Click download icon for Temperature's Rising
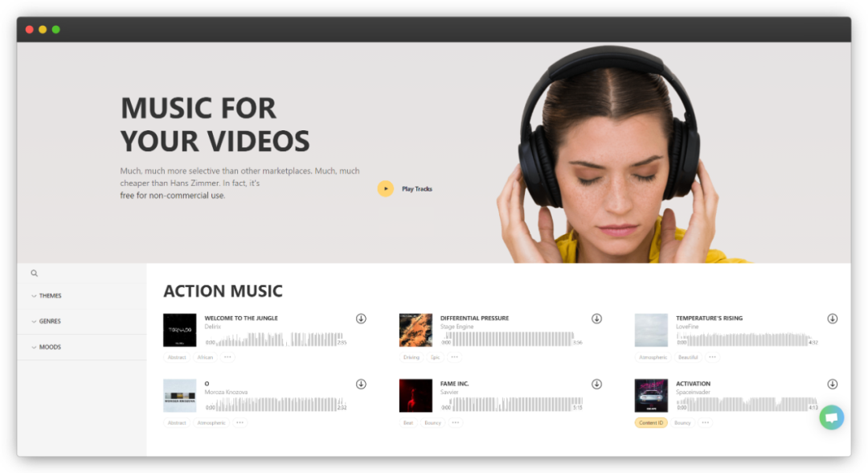868x473 pixels. [x=832, y=319]
